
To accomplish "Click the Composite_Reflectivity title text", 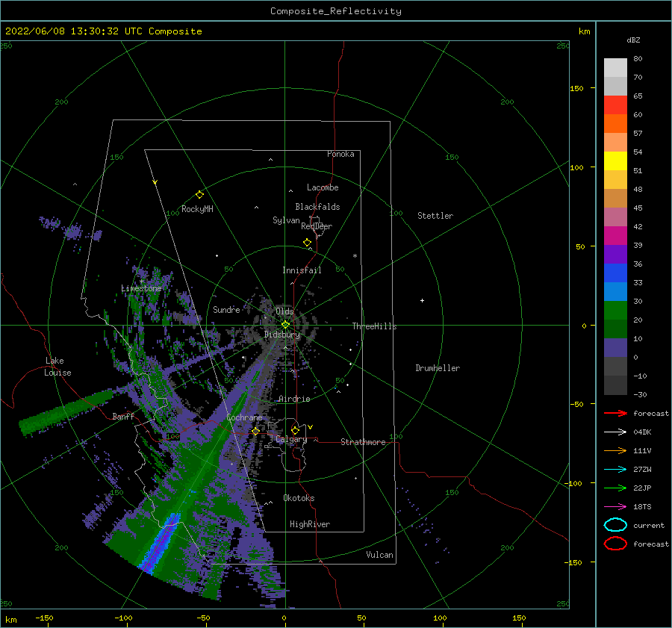I will (x=335, y=11).
